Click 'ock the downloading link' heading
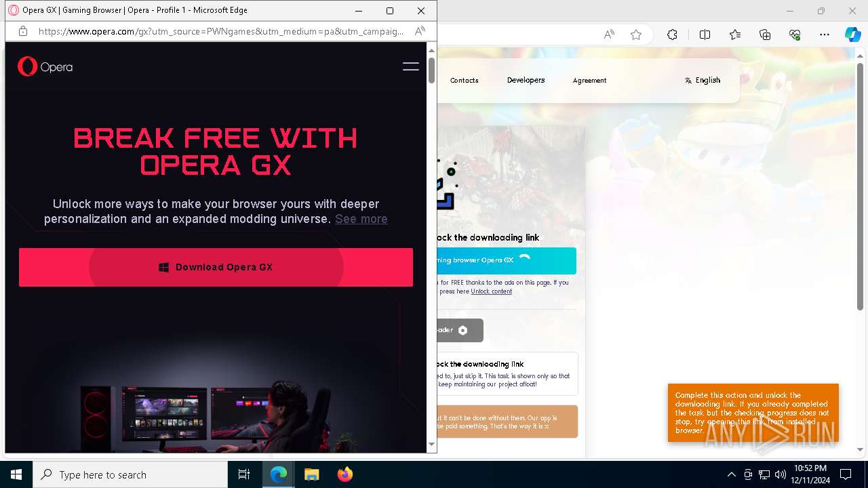Image resolution: width=868 pixels, height=488 pixels. tap(488, 237)
